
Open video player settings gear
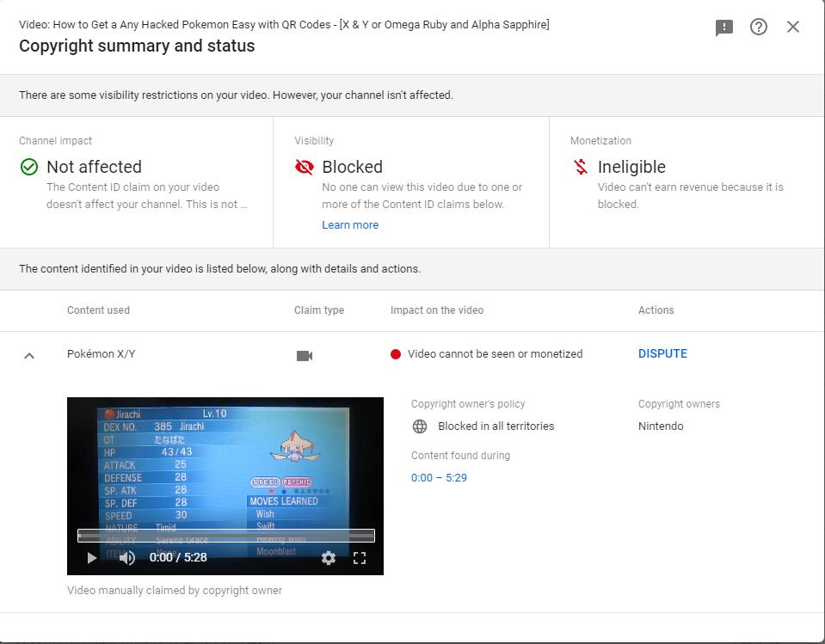(329, 558)
